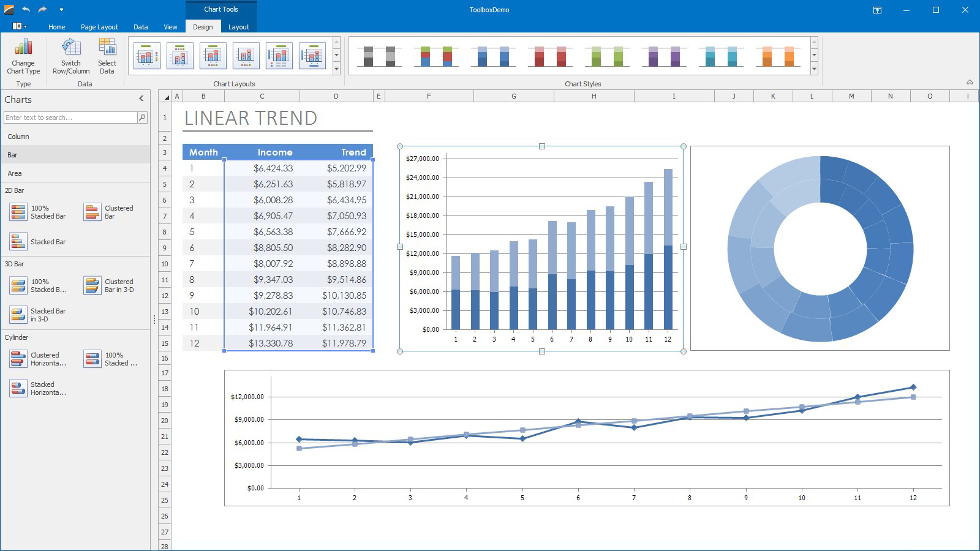The image size is (980, 551).
Task: Apply the orange chart style swatch
Action: 778,56
